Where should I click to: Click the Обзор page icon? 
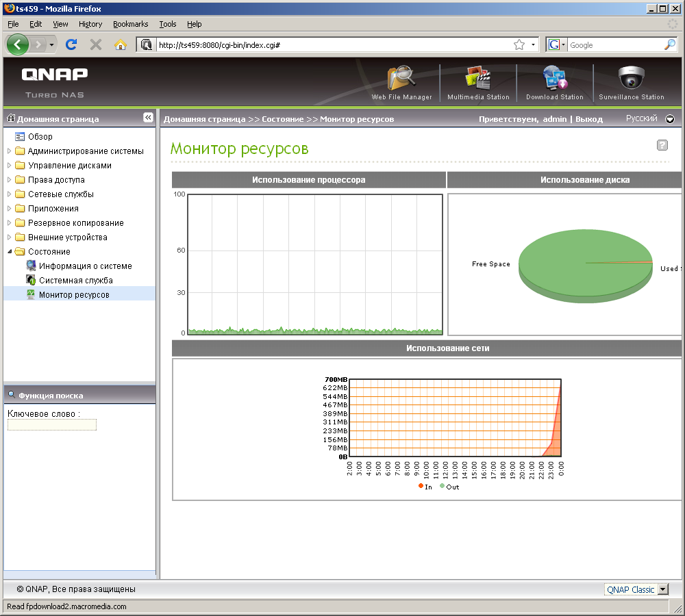pyautogui.click(x=20, y=137)
